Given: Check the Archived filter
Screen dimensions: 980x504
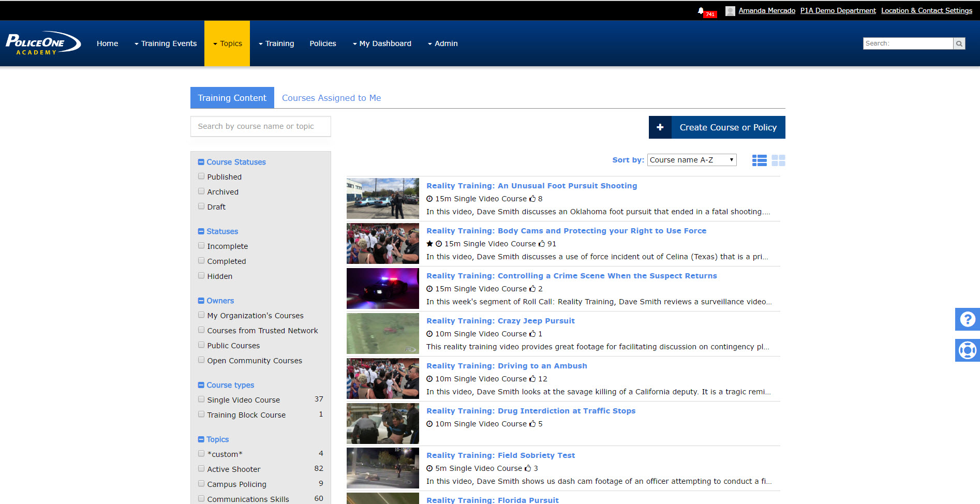Looking at the screenshot, I should click(x=201, y=191).
